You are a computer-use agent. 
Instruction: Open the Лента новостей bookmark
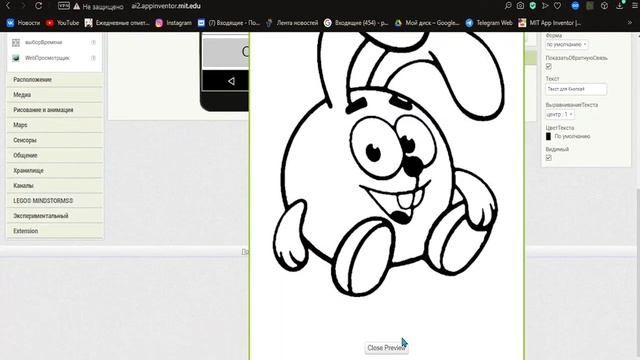[x=291, y=23]
